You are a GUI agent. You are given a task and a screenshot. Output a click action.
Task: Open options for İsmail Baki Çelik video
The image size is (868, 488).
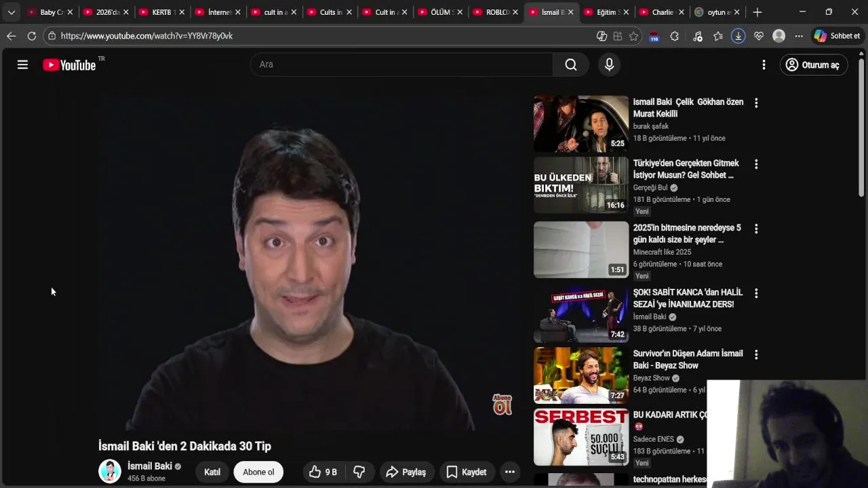pos(756,103)
